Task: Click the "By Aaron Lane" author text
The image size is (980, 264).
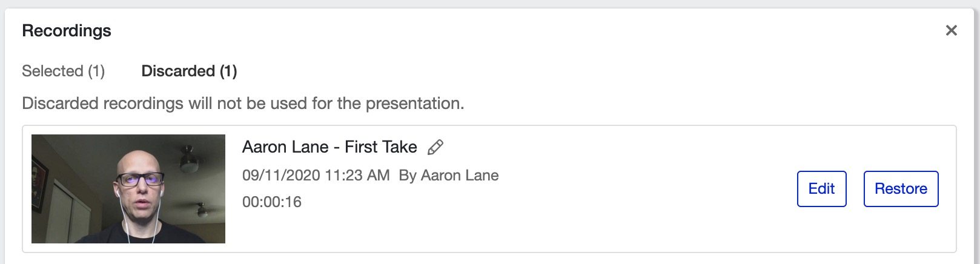Action: (449, 176)
